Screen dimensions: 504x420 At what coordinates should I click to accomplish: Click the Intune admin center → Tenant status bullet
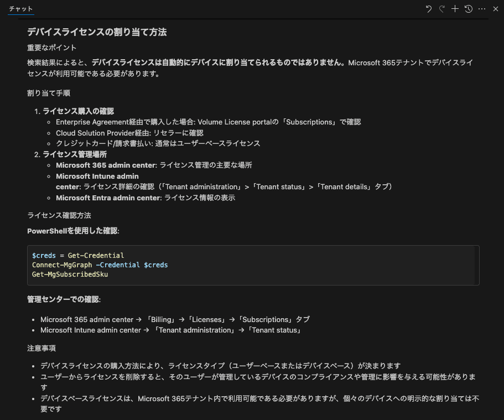click(x=172, y=330)
